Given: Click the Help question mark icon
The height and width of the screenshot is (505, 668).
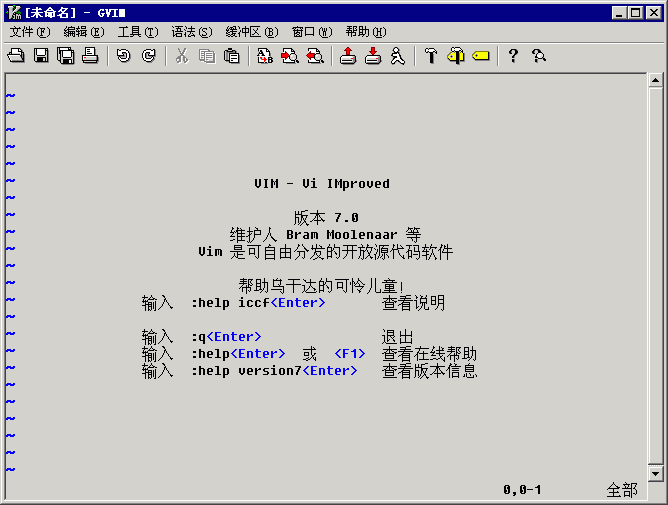Looking at the screenshot, I should 514,56.
